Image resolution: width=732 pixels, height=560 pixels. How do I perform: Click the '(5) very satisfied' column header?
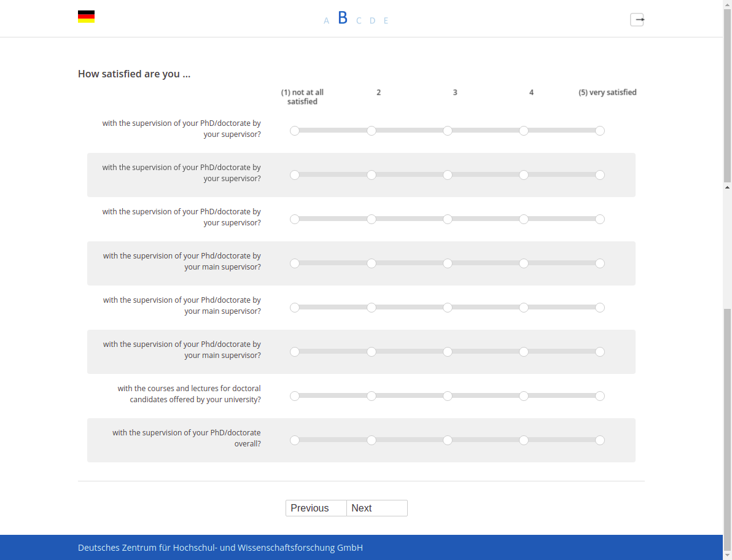607,92
